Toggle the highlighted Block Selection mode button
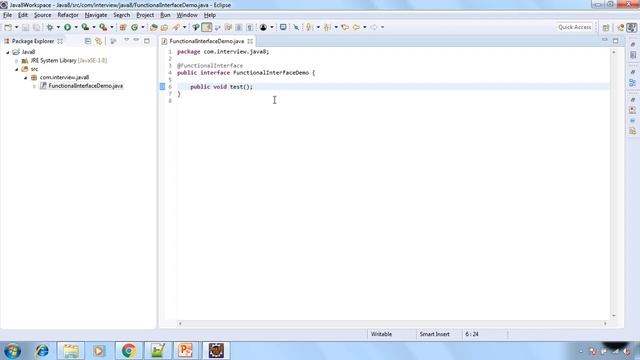The height and width of the screenshot is (360, 640). [x=207, y=27]
